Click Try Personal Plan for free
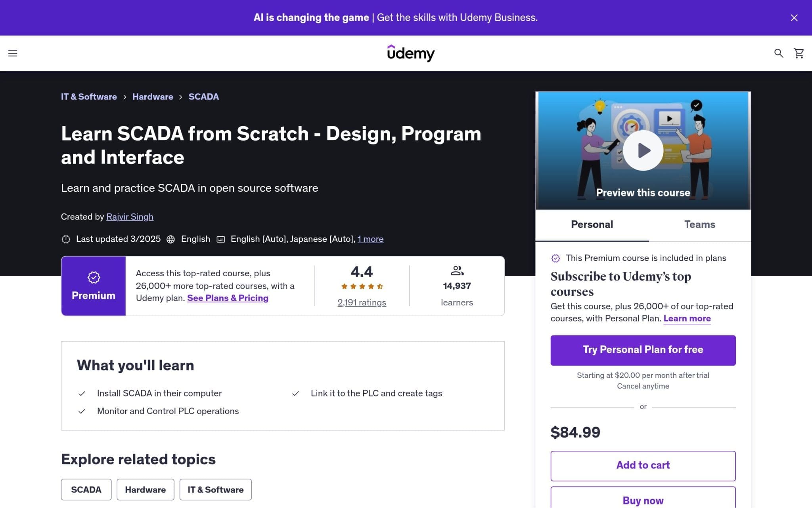 point(643,350)
